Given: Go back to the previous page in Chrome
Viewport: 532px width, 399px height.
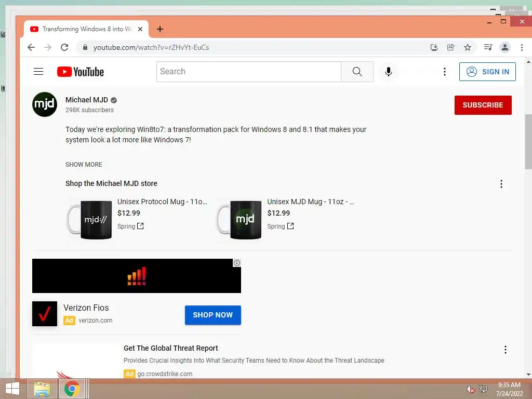Looking at the screenshot, I should [31, 47].
